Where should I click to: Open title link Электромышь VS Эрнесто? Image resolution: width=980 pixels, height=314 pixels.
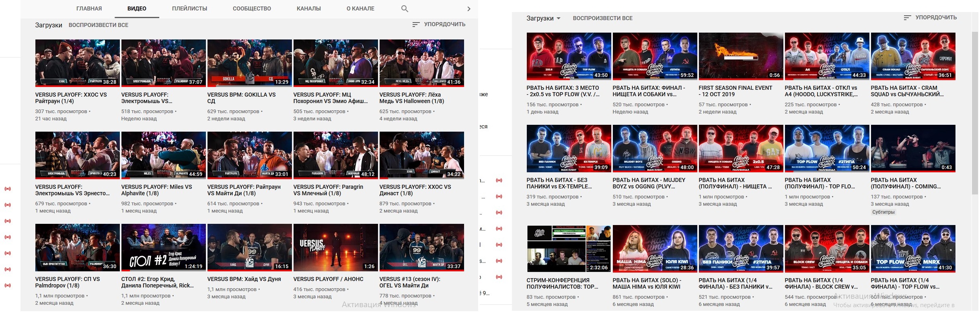(73, 190)
